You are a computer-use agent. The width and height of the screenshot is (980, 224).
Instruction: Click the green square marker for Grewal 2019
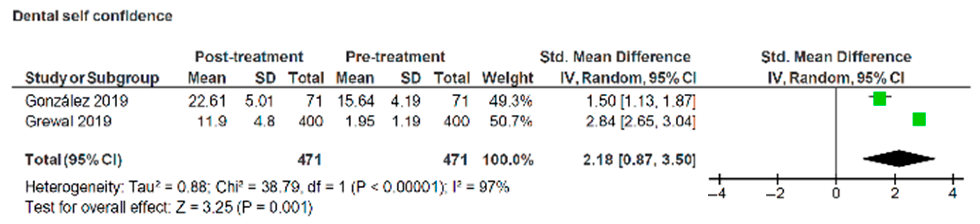point(919,120)
